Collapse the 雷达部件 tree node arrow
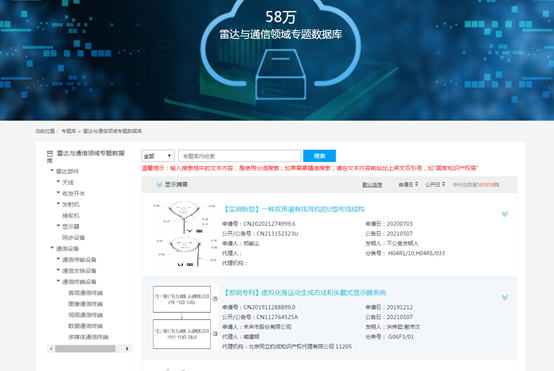 coord(52,170)
